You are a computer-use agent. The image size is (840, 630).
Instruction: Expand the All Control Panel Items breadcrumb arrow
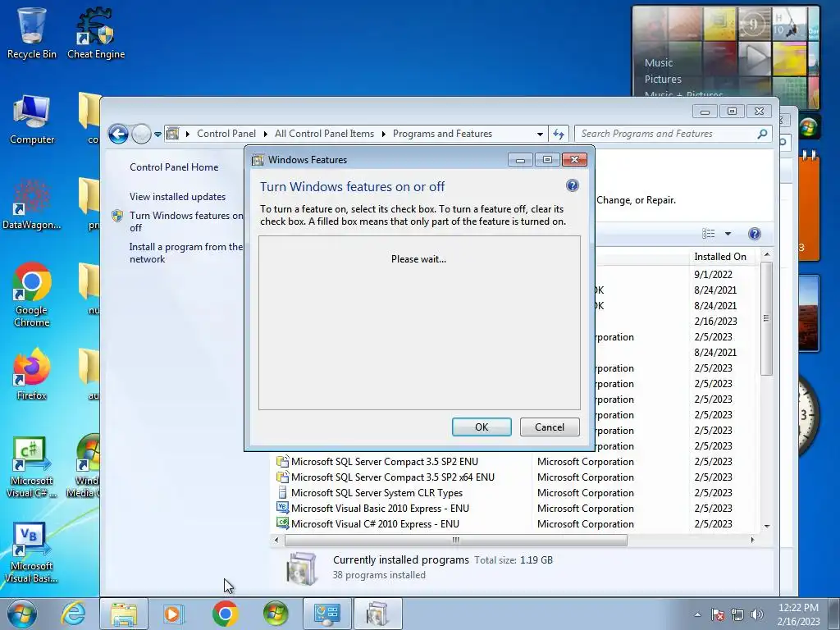pyautogui.click(x=384, y=134)
